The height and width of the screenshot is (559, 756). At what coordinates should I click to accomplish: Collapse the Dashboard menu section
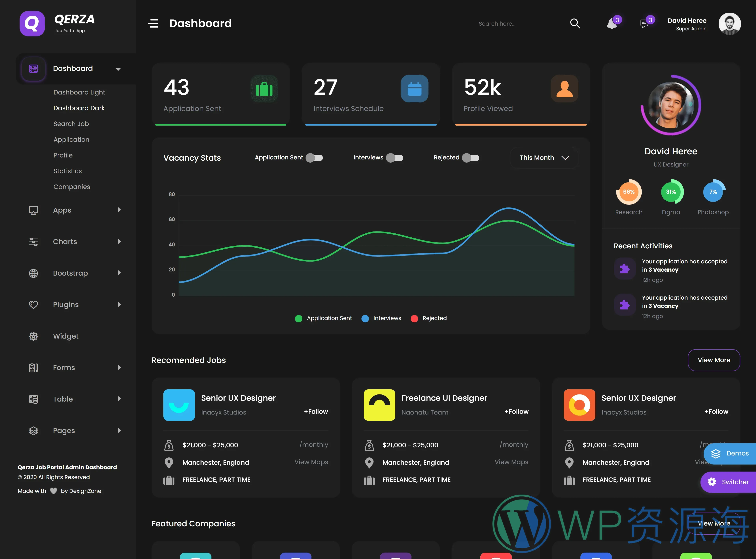point(118,69)
